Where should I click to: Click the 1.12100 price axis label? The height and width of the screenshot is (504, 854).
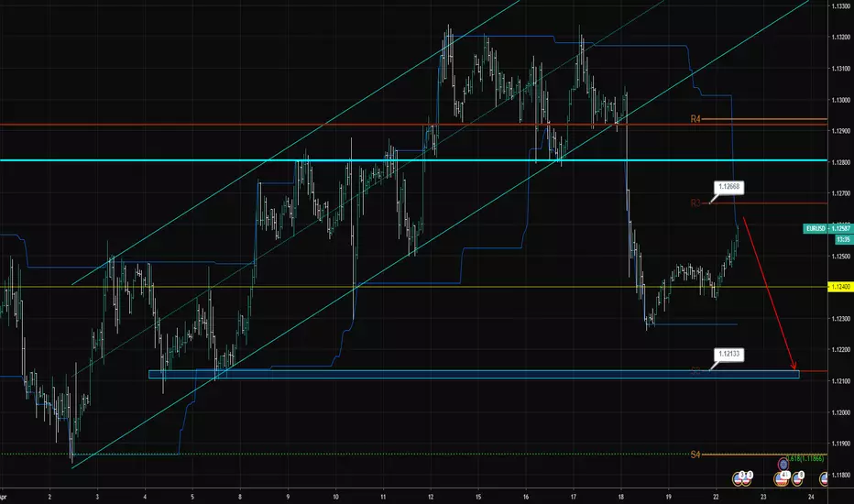pyautogui.click(x=841, y=381)
